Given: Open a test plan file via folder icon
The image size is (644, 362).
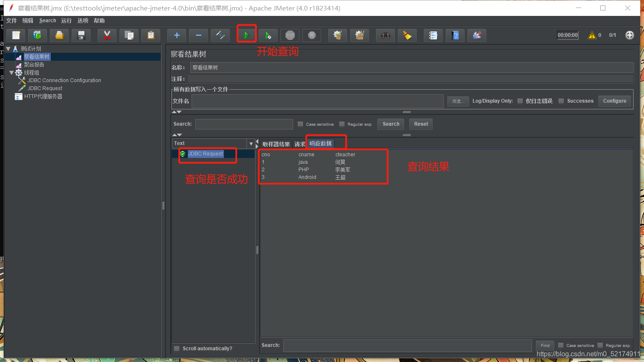Looking at the screenshot, I should tap(60, 36).
